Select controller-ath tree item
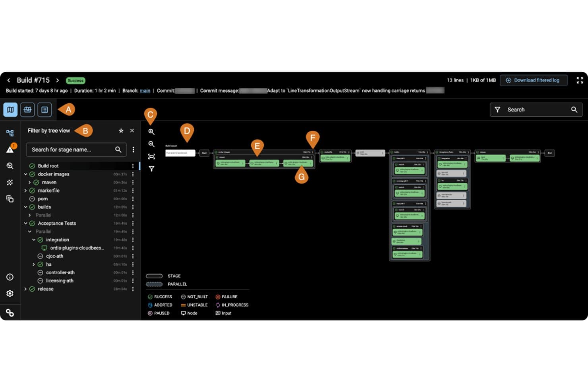The image size is (588, 392). pyautogui.click(x=60, y=272)
